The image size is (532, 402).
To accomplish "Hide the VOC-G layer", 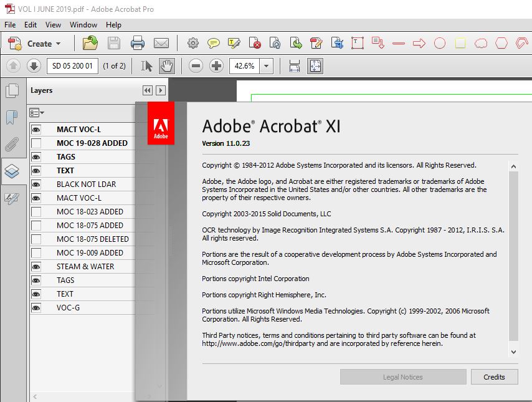I will (36, 308).
